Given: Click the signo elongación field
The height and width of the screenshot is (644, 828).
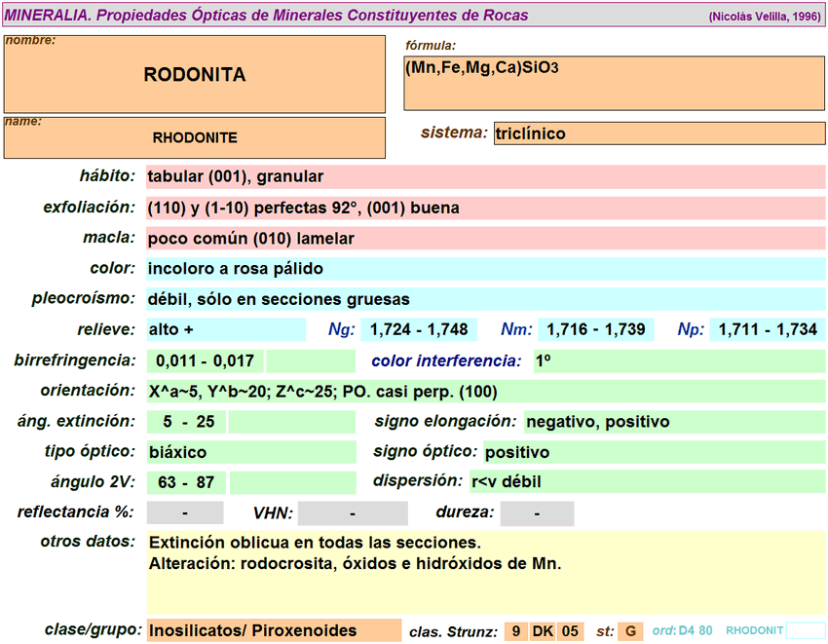Looking at the screenshot, I should pyautogui.click(x=674, y=422).
